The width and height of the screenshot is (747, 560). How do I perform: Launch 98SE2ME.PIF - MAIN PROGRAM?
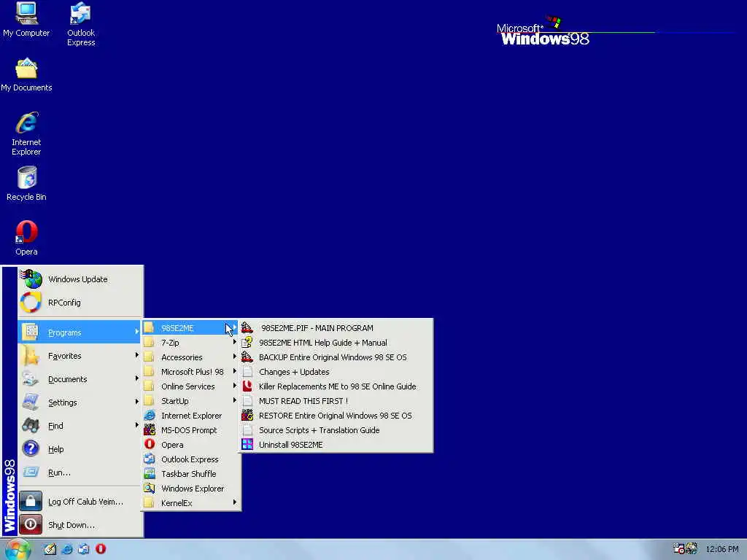tap(336, 328)
